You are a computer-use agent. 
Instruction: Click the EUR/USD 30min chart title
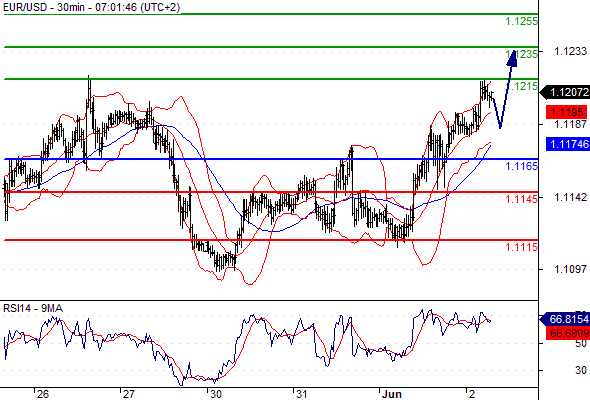[x=91, y=7]
